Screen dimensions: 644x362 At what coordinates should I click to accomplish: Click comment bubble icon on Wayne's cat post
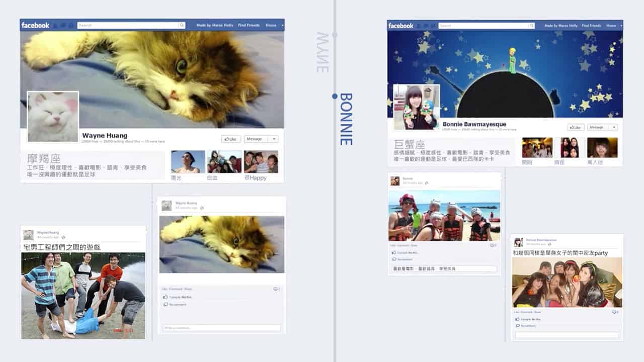275,289
